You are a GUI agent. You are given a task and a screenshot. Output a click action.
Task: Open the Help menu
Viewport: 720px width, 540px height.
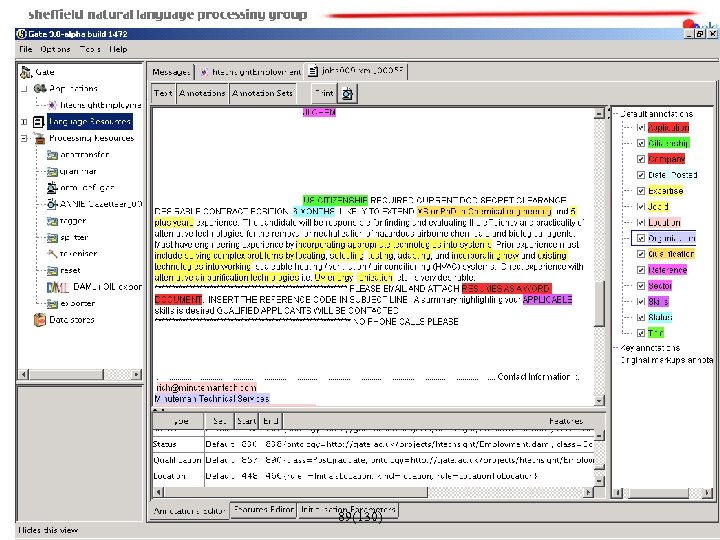(118, 49)
